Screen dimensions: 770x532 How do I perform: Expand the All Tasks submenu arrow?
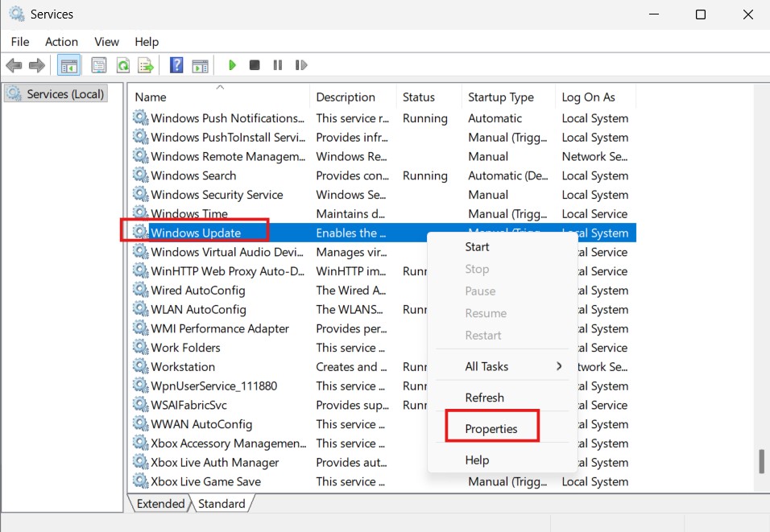pyautogui.click(x=559, y=366)
